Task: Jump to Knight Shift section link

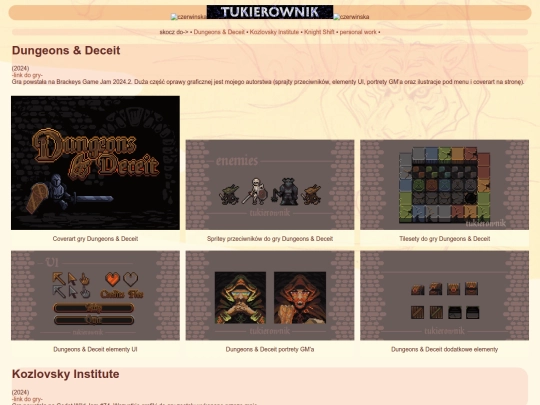Action: coord(319,32)
